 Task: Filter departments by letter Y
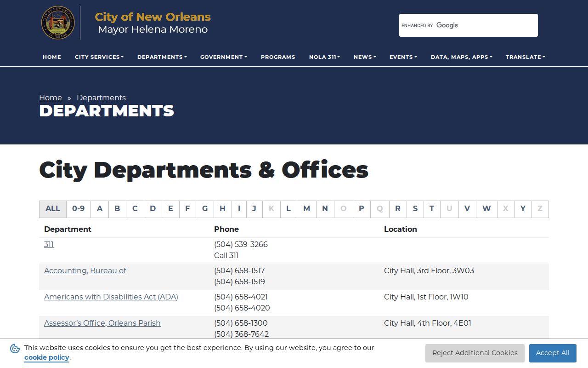click(523, 209)
